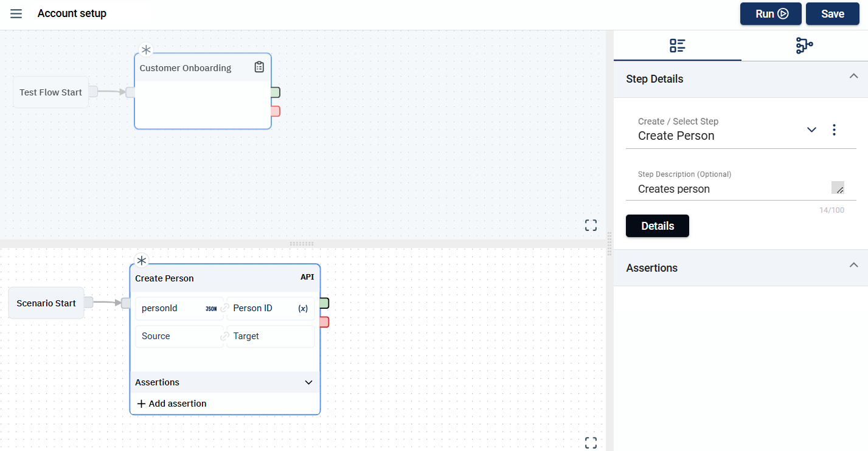
Task: Save the Account setup flow
Action: click(x=832, y=14)
